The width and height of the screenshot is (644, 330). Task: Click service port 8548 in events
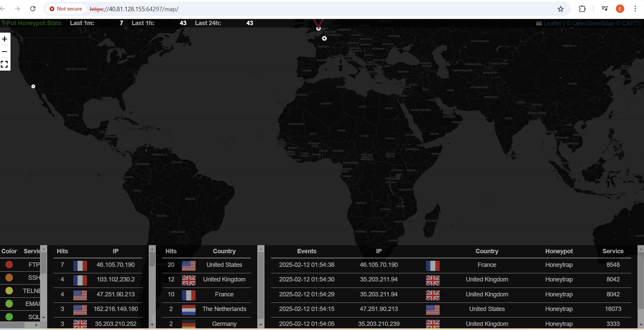(x=613, y=265)
